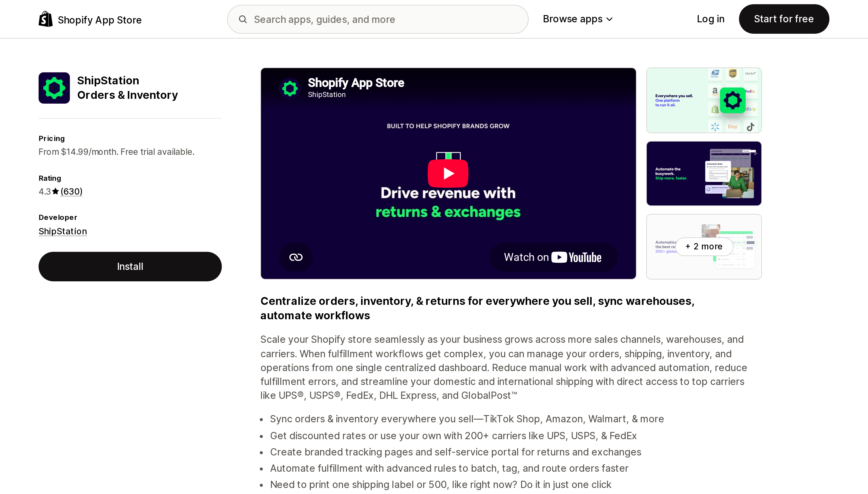Click the 4.3 rating value

click(x=45, y=191)
